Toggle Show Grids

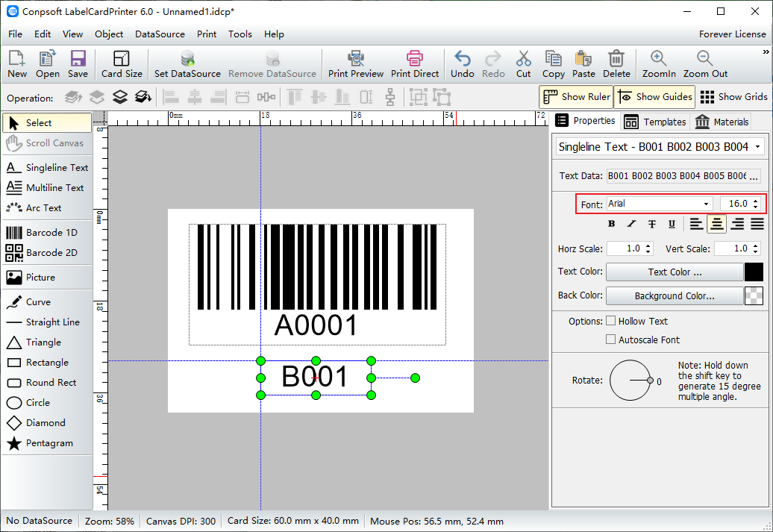coord(733,97)
